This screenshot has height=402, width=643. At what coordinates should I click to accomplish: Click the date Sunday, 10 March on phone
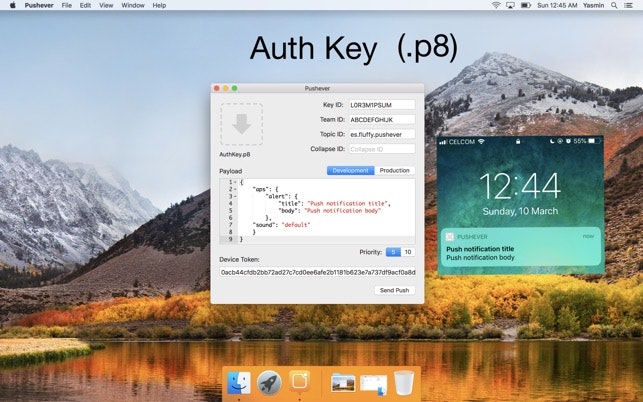point(520,211)
